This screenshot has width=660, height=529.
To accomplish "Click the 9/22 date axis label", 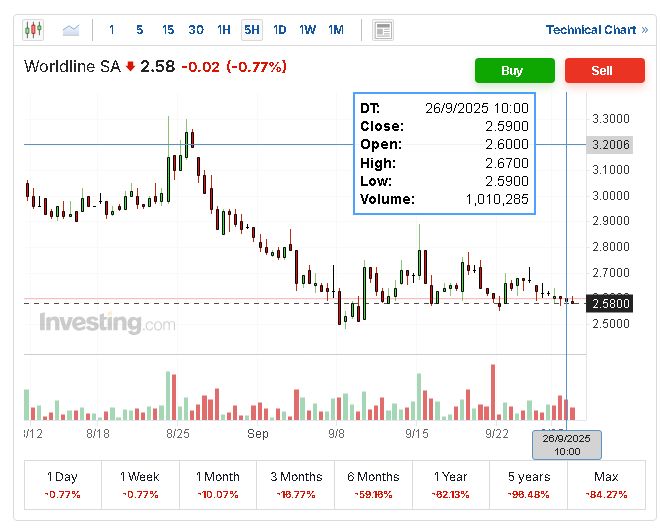I will click(x=497, y=433).
